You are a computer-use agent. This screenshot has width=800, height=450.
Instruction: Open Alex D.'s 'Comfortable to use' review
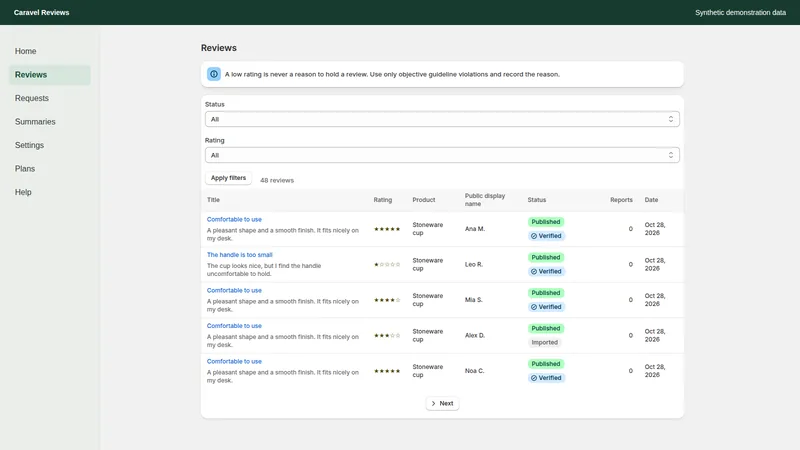(x=234, y=326)
